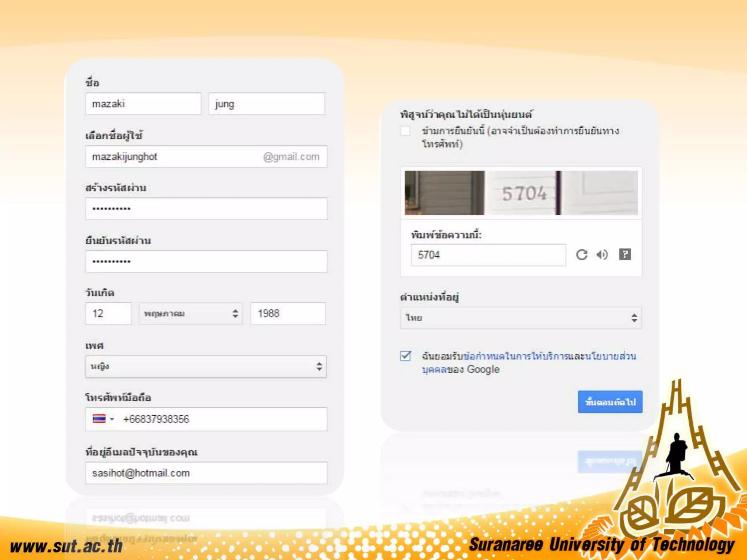
Task: Click the CAPTCHA refresh icon
Action: [x=581, y=254]
